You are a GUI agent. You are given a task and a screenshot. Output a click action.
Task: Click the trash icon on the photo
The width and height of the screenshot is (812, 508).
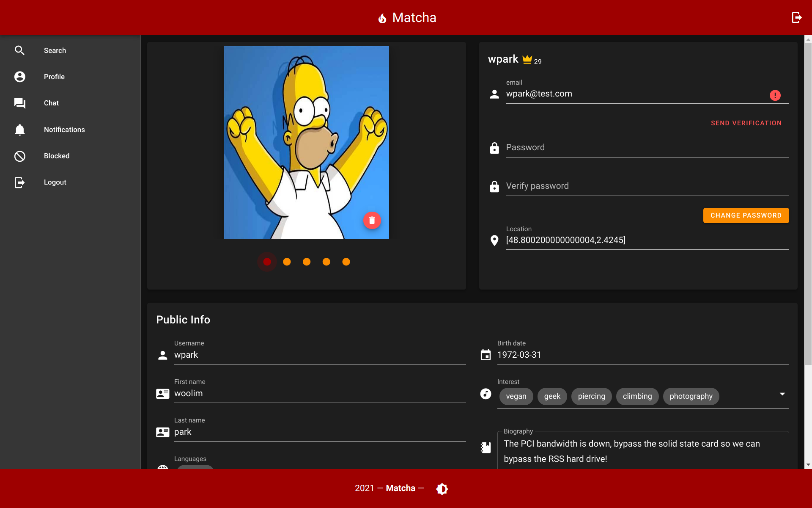click(x=372, y=220)
